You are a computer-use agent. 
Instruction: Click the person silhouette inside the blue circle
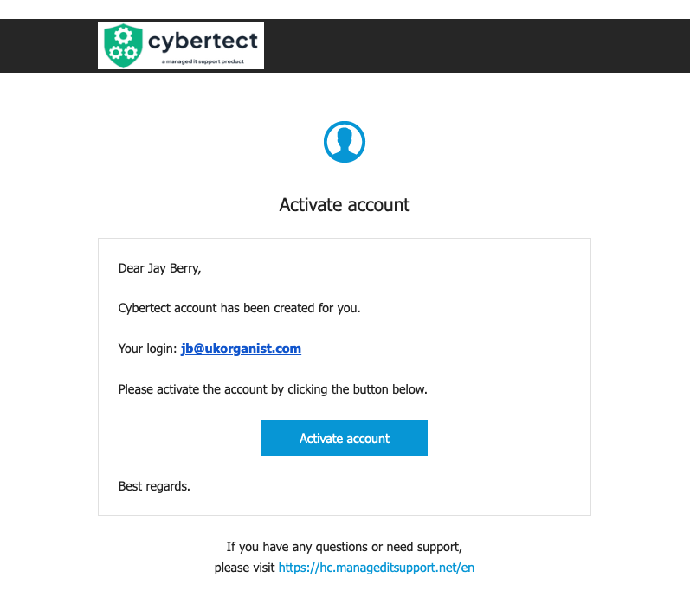pyautogui.click(x=345, y=144)
